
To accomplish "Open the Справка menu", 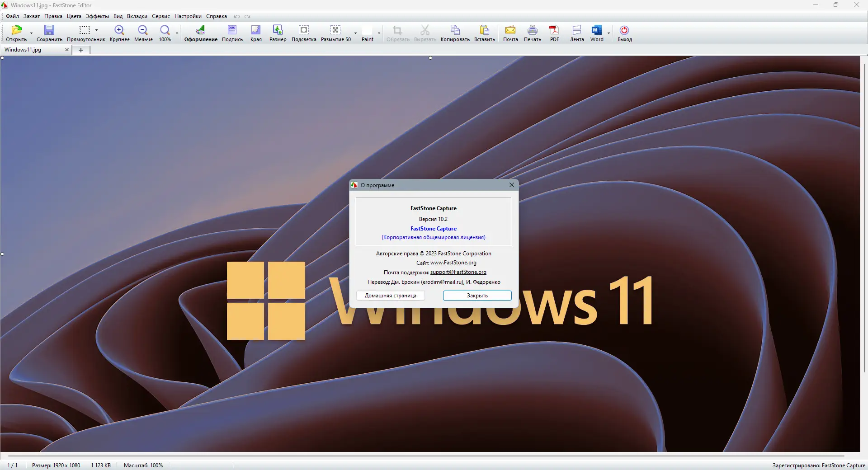I will point(217,16).
